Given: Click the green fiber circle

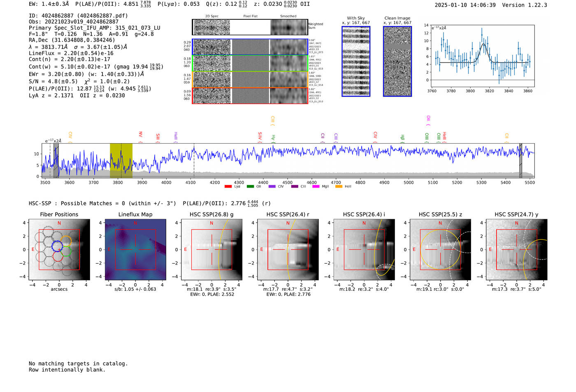Looking at the screenshot, I should [x=67, y=251].
